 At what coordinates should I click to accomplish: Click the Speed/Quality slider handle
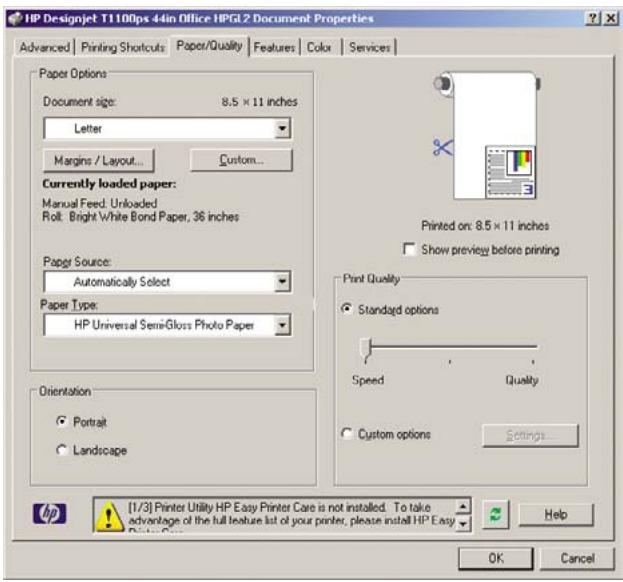(366, 350)
